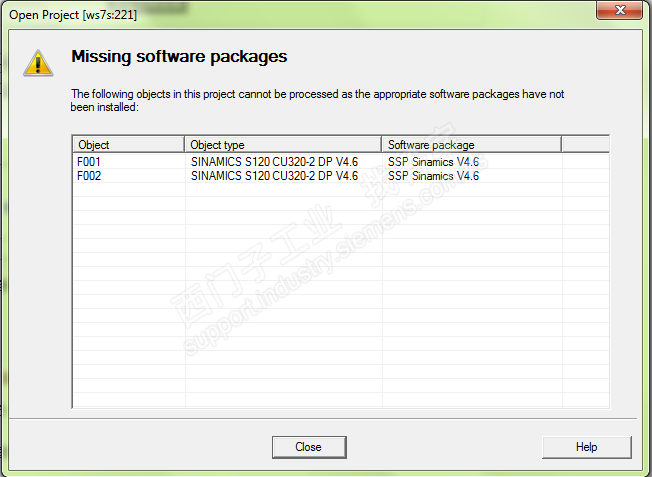Sort by Object column header
652x477 pixels.
click(128, 145)
